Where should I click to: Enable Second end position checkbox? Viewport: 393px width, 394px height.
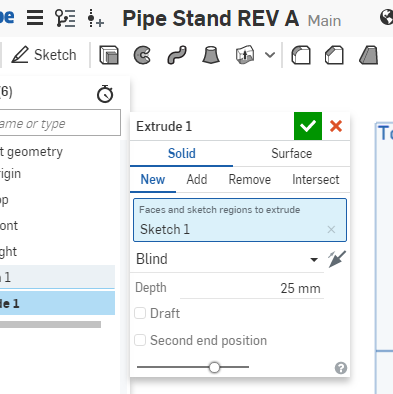(140, 340)
